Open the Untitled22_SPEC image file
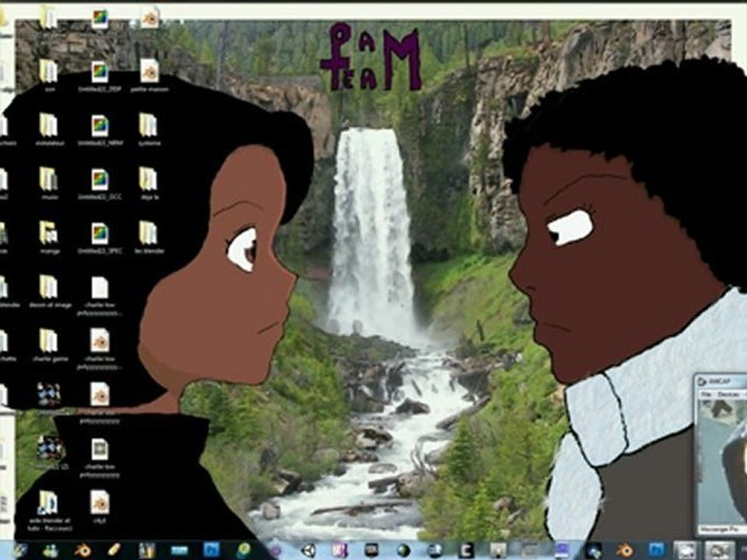Image resolution: width=747 pixels, height=560 pixels. (x=100, y=238)
